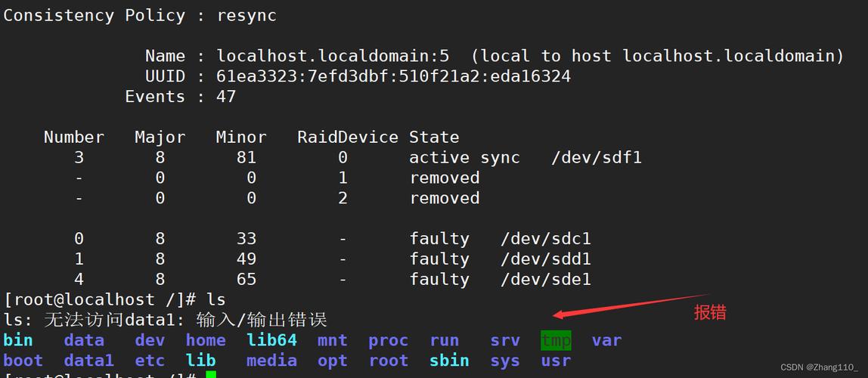Click the Minor value '33'

246,239
